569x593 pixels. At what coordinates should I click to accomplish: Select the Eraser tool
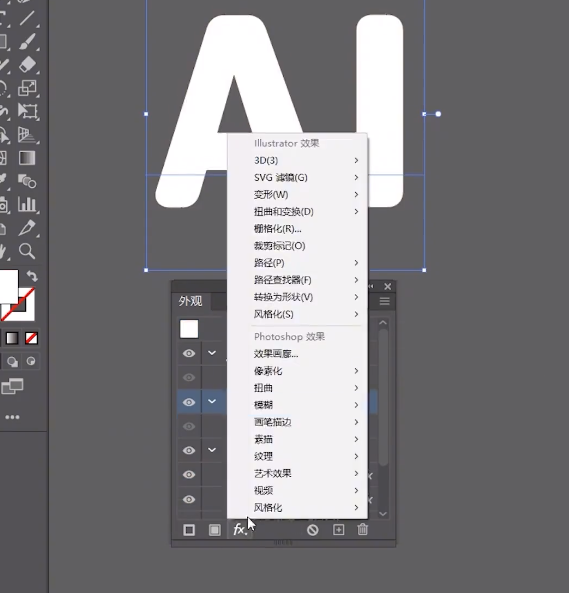(x=27, y=65)
